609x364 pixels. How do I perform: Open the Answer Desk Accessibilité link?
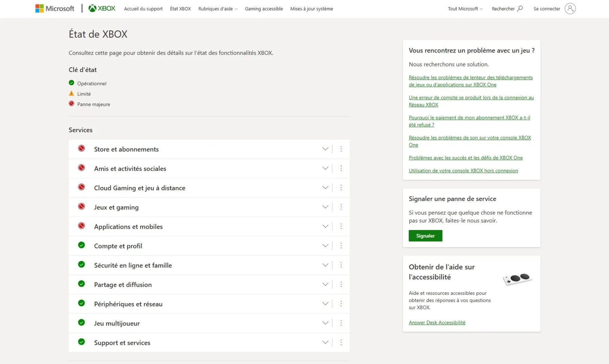coord(437,323)
